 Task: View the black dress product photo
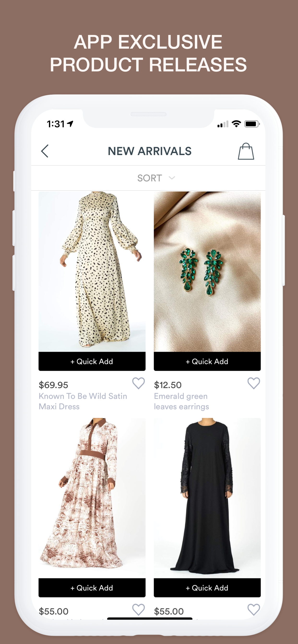[x=207, y=498]
